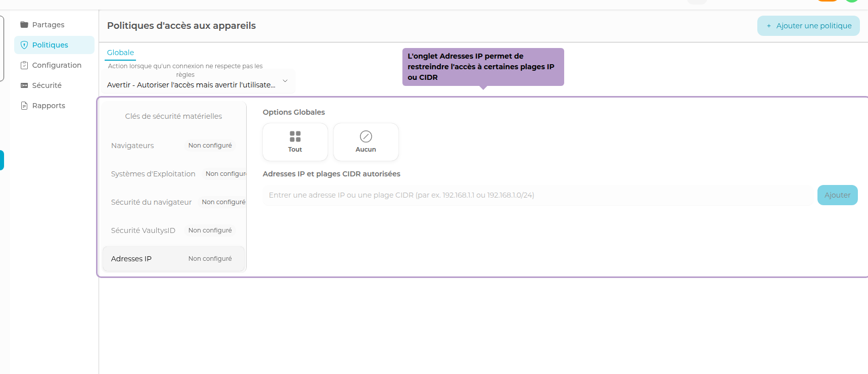Open the Avertir action selection combo box
The height and width of the screenshot is (374, 868).
[x=191, y=85]
